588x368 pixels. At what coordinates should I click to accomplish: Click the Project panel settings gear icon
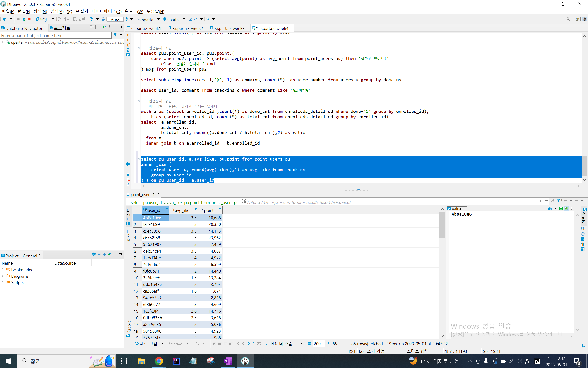pos(94,254)
